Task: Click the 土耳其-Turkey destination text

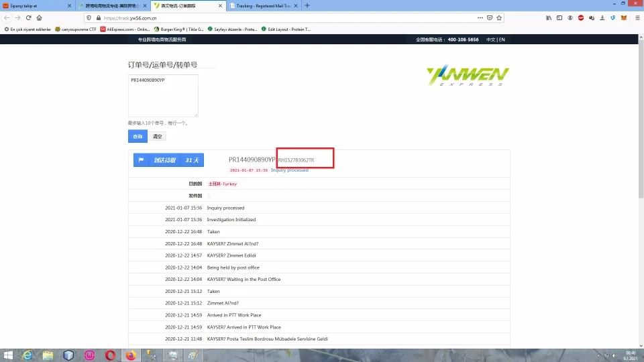Action: (223, 184)
